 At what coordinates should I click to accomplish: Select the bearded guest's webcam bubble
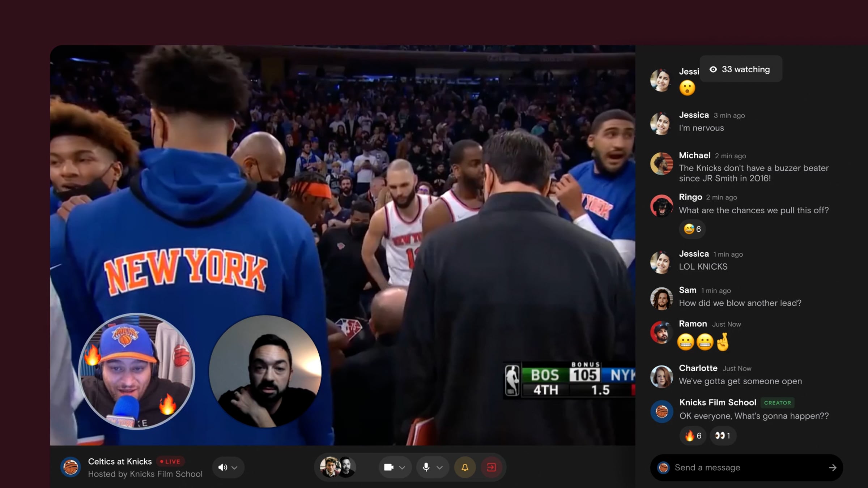click(265, 371)
